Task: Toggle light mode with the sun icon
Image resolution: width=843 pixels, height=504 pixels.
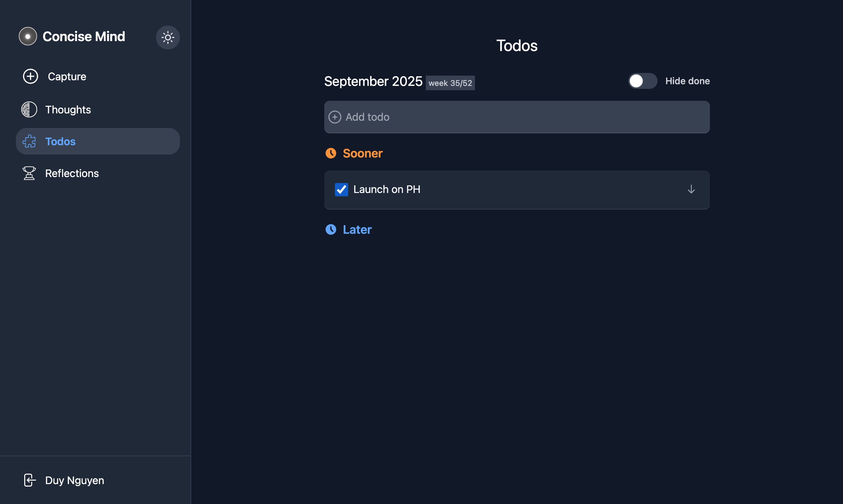Action: click(x=168, y=37)
